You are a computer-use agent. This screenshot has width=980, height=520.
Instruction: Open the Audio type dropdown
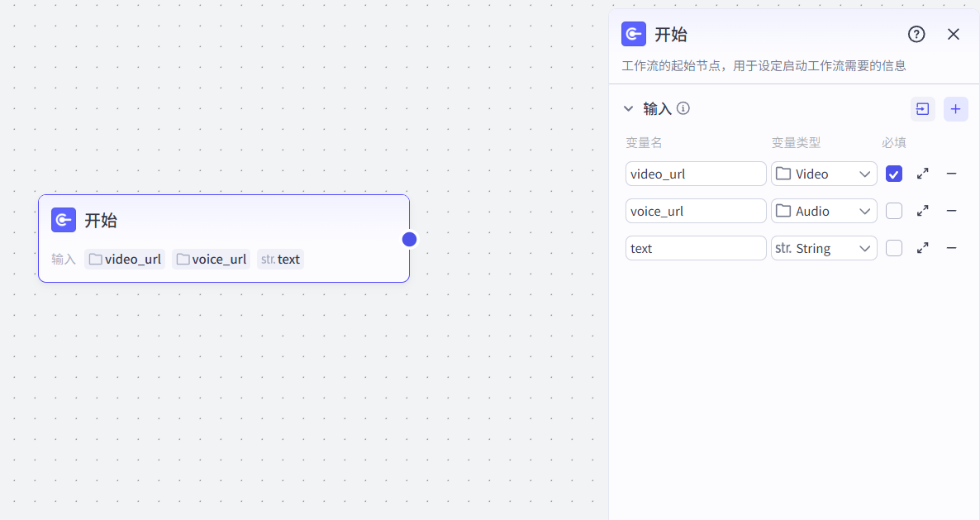(824, 211)
